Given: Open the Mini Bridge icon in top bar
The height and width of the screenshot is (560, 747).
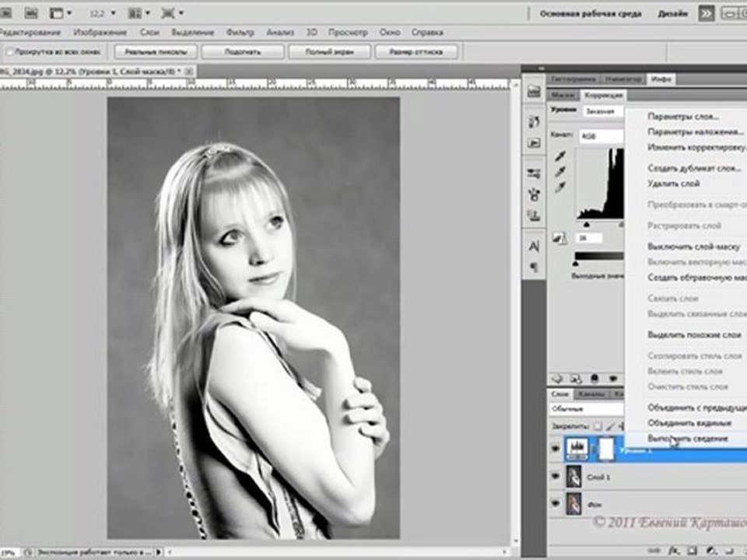Looking at the screenshot, I should click(31, 13).
